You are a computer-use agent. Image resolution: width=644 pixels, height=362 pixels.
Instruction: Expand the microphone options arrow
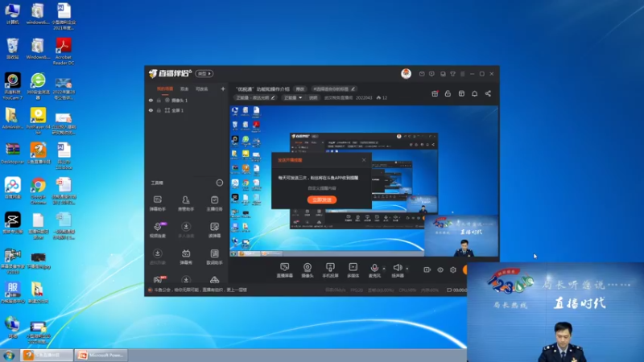tap(384, 269)
